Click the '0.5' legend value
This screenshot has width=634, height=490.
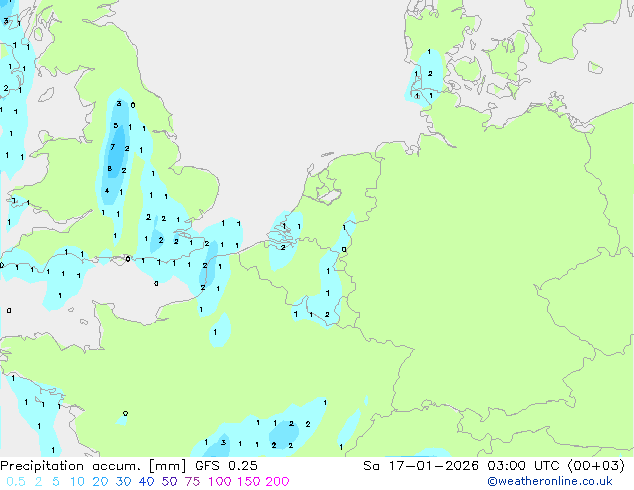16,482
